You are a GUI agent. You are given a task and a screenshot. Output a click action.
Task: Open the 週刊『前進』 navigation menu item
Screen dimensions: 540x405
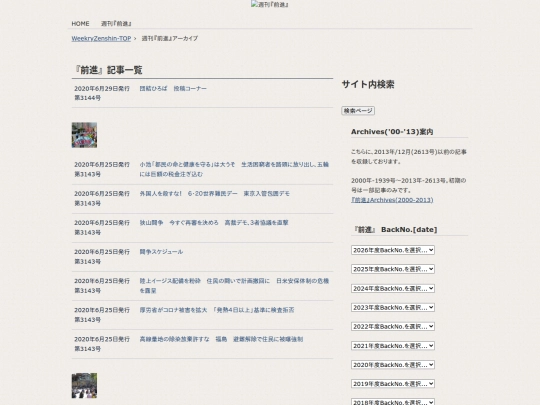tap(116, 24)
